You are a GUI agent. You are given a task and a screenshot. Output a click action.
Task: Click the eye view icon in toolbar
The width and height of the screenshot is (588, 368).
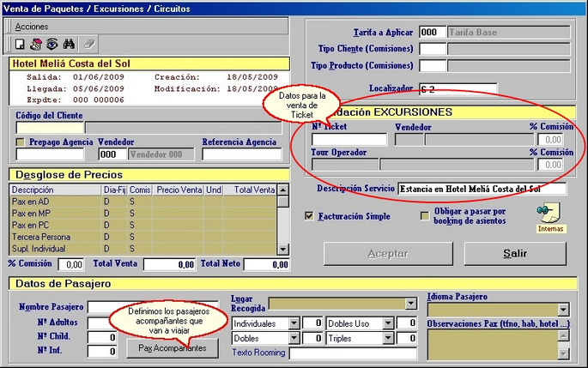tap(52, 44)
